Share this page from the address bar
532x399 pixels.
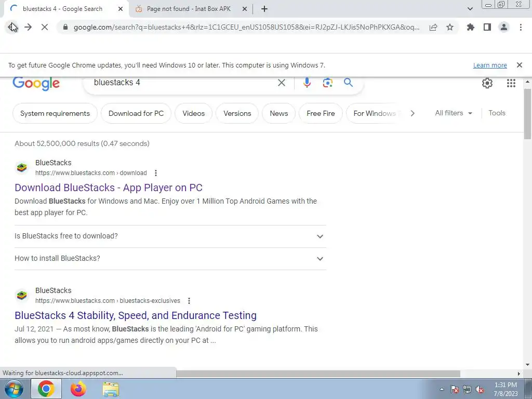tap(433, 27)
